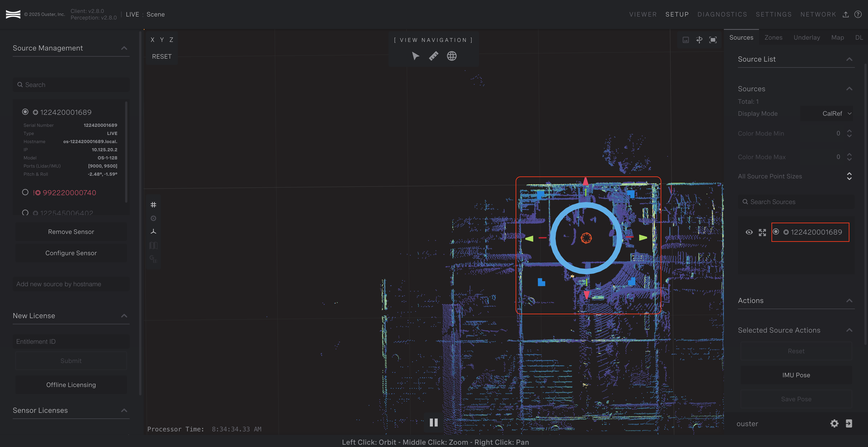Image resolution: width=868 pixels, height=447 pixels.
Task: Click the Configure Sensor button
Action: [71, 253]
